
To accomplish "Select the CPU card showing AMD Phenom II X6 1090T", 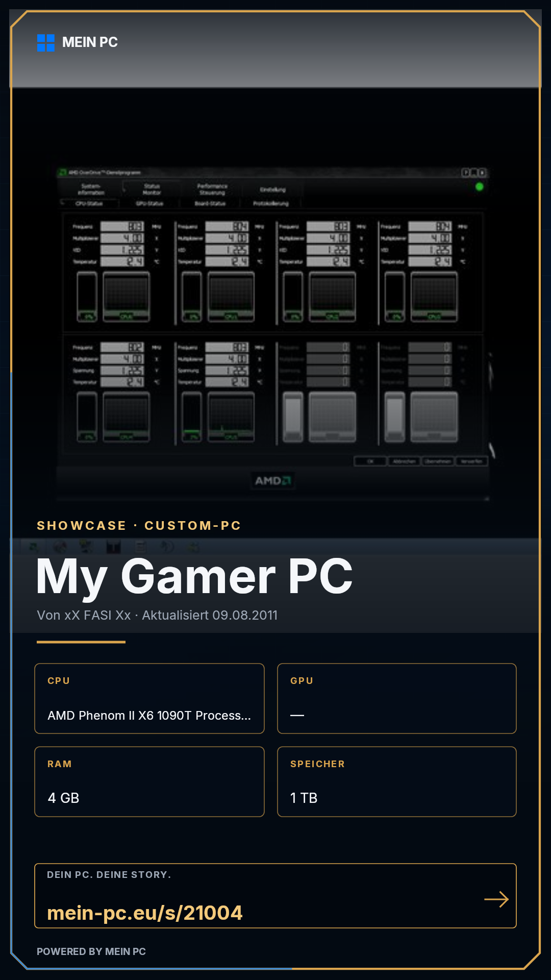I will tap(149, 698).
